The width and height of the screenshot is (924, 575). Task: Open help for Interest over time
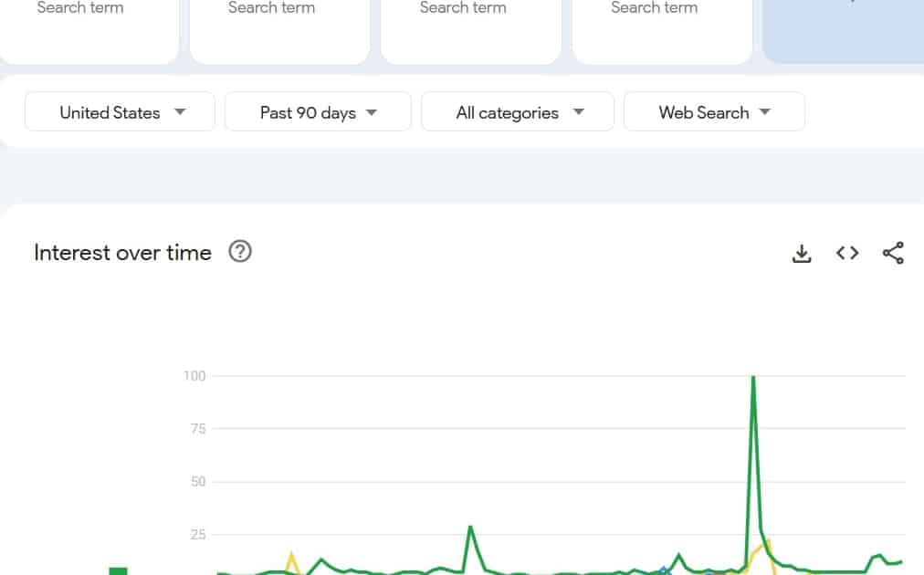[240, 252]
